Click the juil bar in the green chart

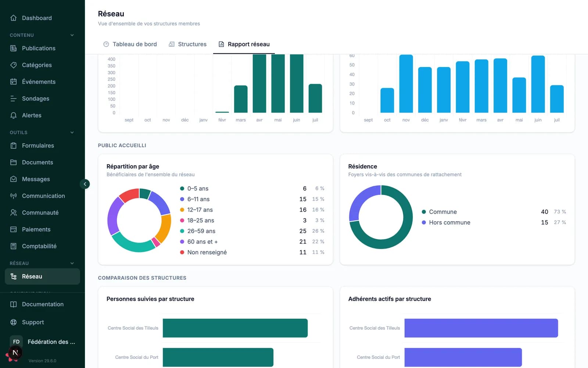point(315,98)
